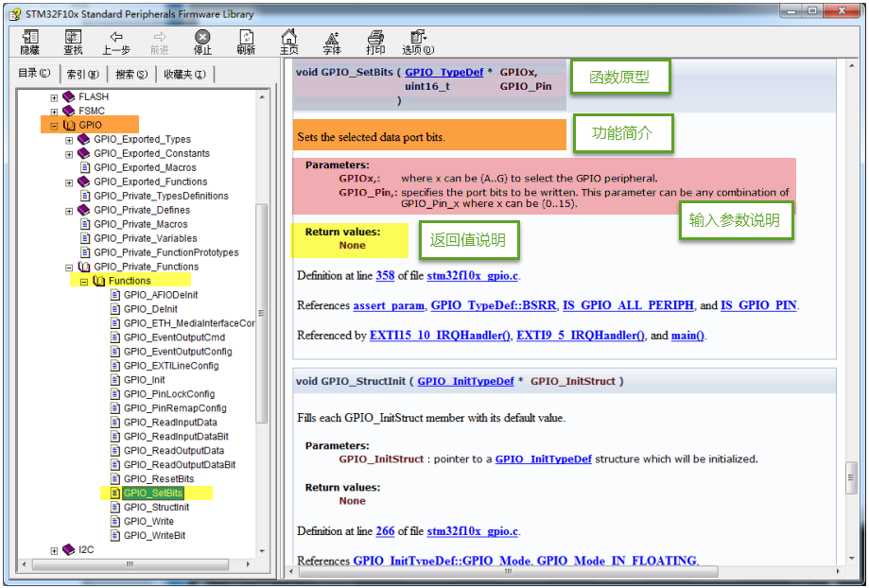Collapse the GPIO tree node
This screenshot has height=588, width=869.
pos(54,126)
